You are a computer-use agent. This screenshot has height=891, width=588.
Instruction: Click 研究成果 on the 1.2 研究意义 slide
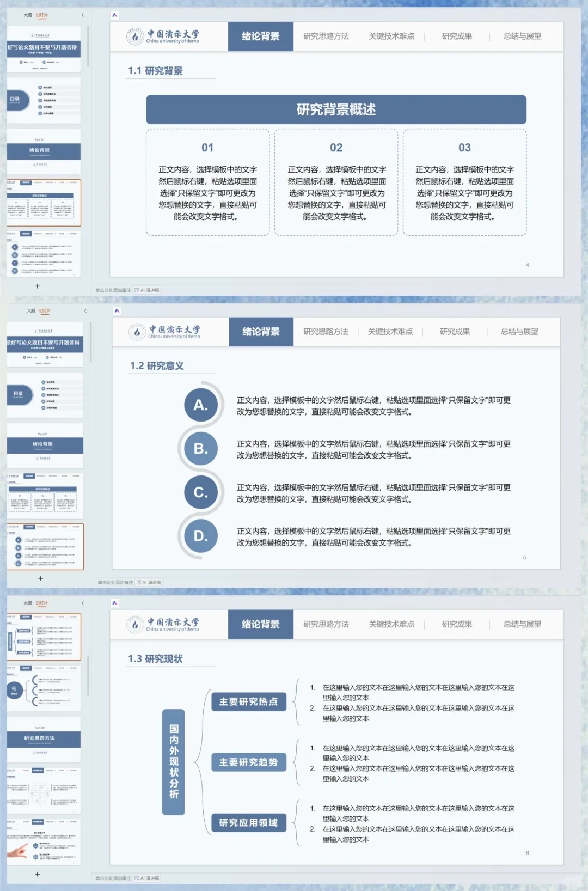455,332
